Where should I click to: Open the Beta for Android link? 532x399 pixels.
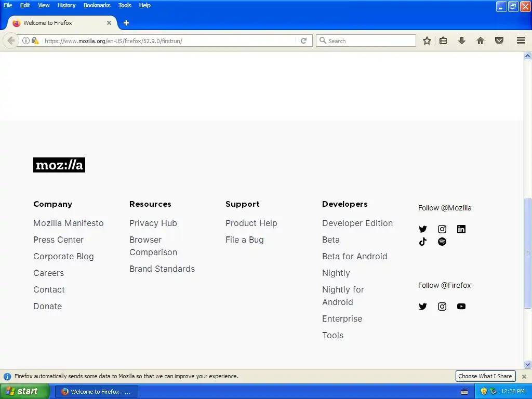click(354, 256)
